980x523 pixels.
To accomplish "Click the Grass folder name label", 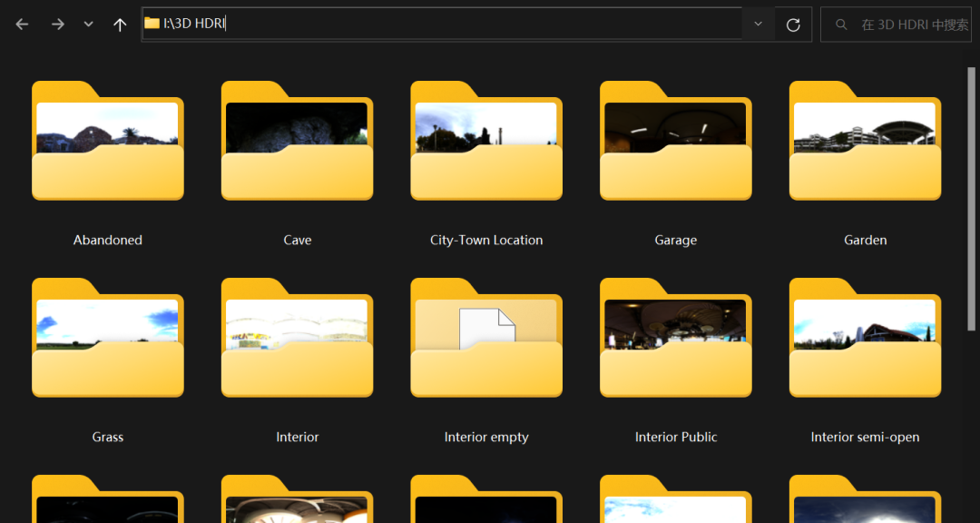I will (x=107, y=438).
